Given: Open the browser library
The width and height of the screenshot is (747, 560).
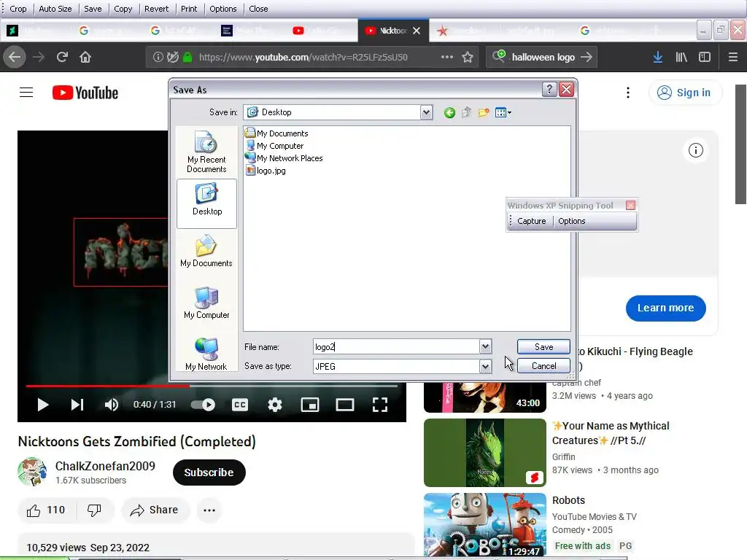Looking at the screenshot, I should click(x=681, y=57).
